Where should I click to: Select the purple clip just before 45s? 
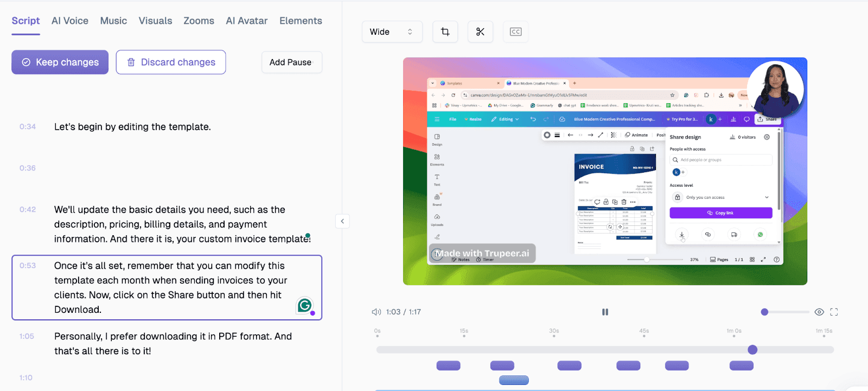click(x=628, y=365)
